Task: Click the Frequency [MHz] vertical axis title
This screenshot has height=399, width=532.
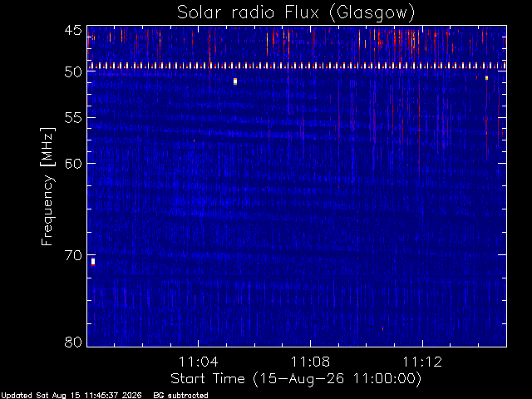Action: pyautogui.click(x=47, y=186)
